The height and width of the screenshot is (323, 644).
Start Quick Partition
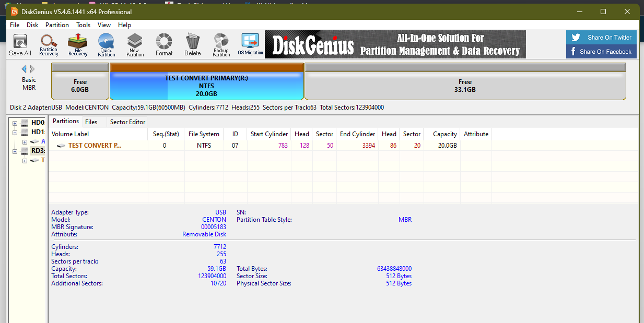tap(107, 45)
